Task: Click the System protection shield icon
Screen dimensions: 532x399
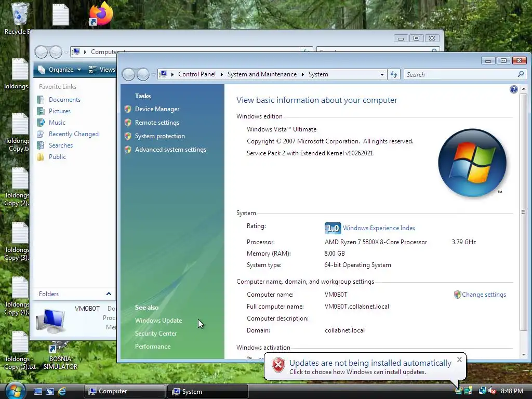Action: click(128, 136)
